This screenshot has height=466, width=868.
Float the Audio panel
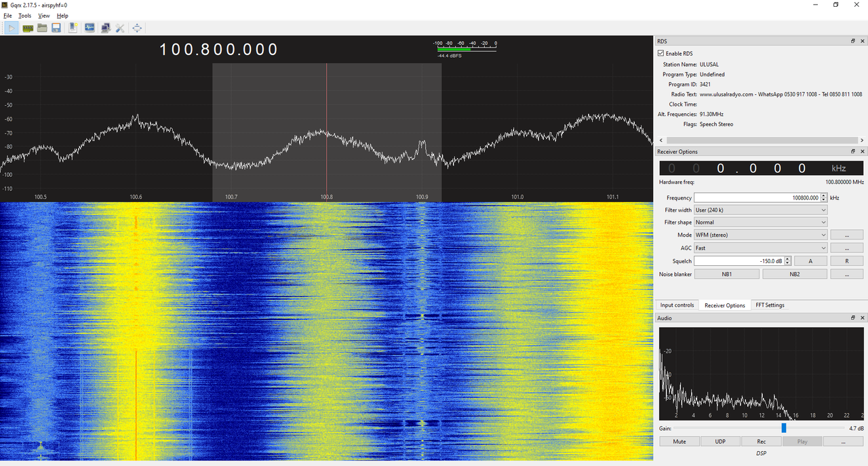coord(853,317)
